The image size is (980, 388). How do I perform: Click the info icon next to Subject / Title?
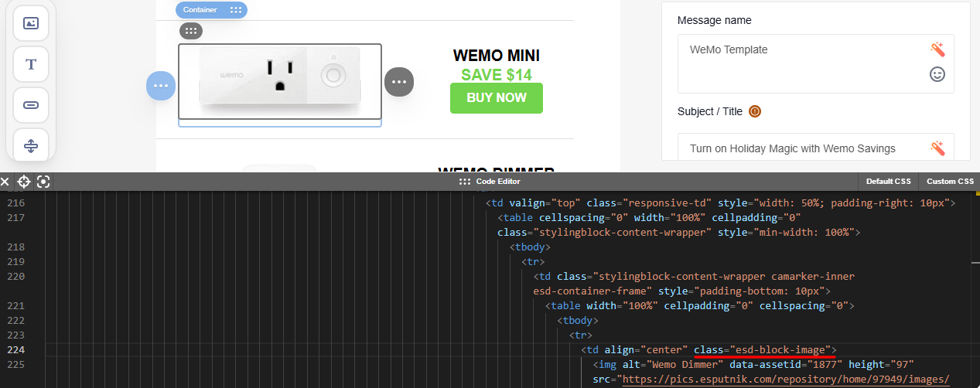755,111
